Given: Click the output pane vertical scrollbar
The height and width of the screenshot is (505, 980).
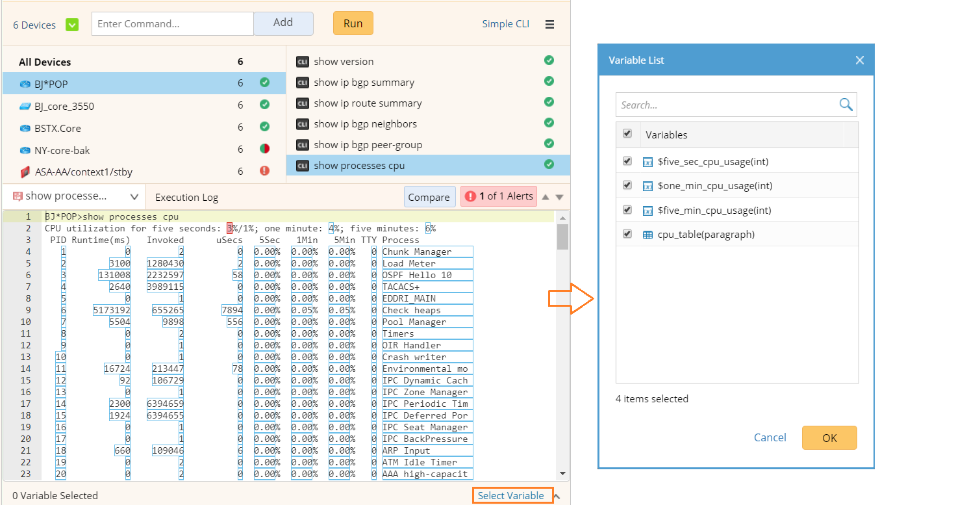Looking at the screenshot, I should click(562, 237).
